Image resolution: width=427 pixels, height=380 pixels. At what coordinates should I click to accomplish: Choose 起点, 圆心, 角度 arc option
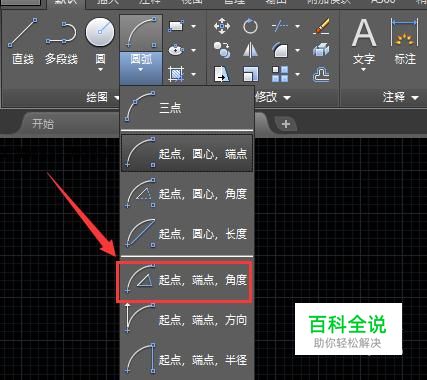[187, 193]
